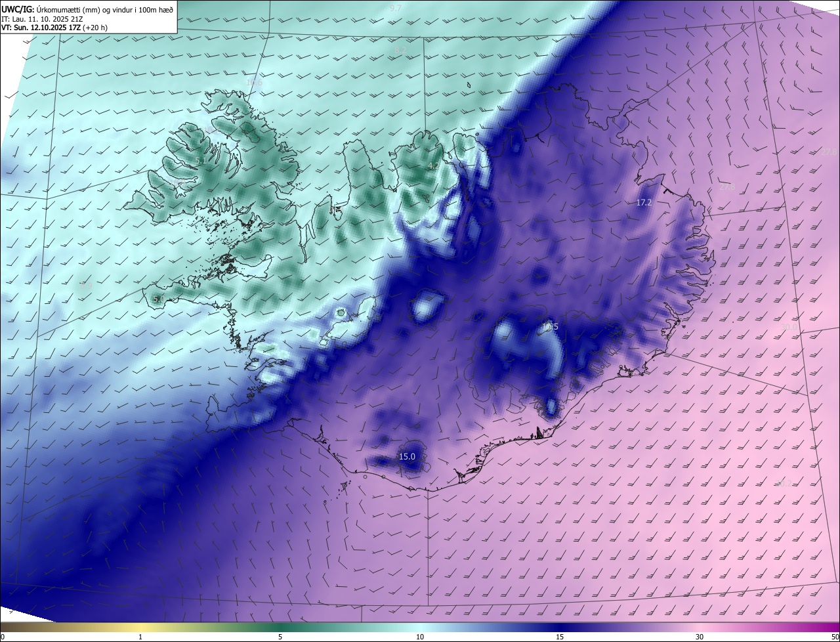840x642 pixels.
Task: Click the 4.2 value label on the map
Action: click(x=433, y=166)
